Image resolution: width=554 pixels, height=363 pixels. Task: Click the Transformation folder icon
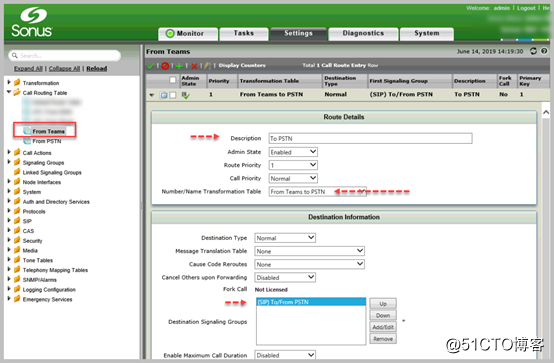click(17, 83)
